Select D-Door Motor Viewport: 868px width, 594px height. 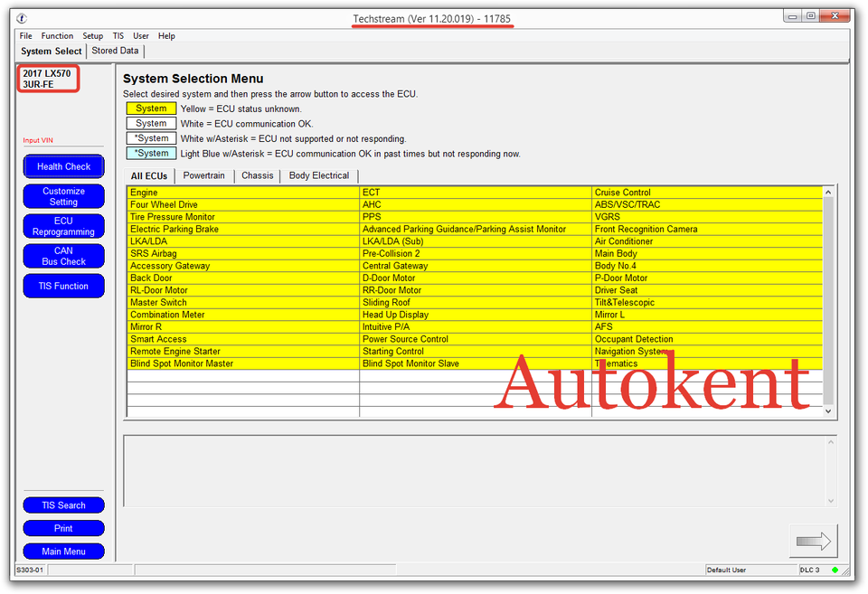(x=476, y=278)
